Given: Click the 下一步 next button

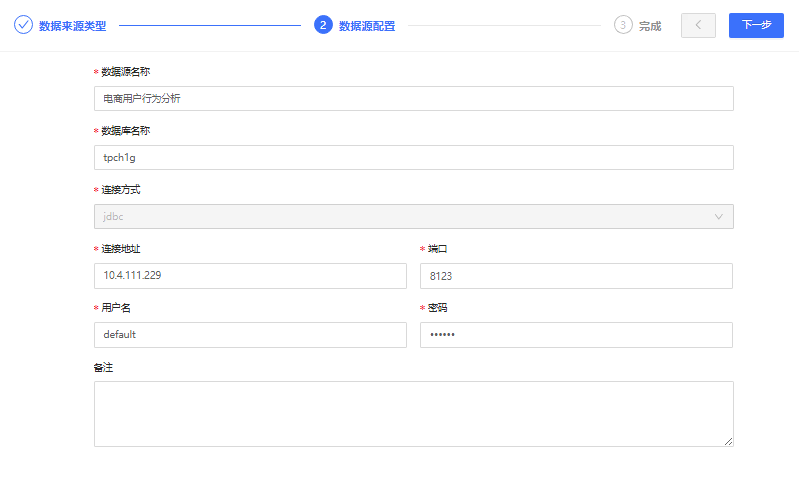Looking at the screenshot, I should (x=756, y=25).
